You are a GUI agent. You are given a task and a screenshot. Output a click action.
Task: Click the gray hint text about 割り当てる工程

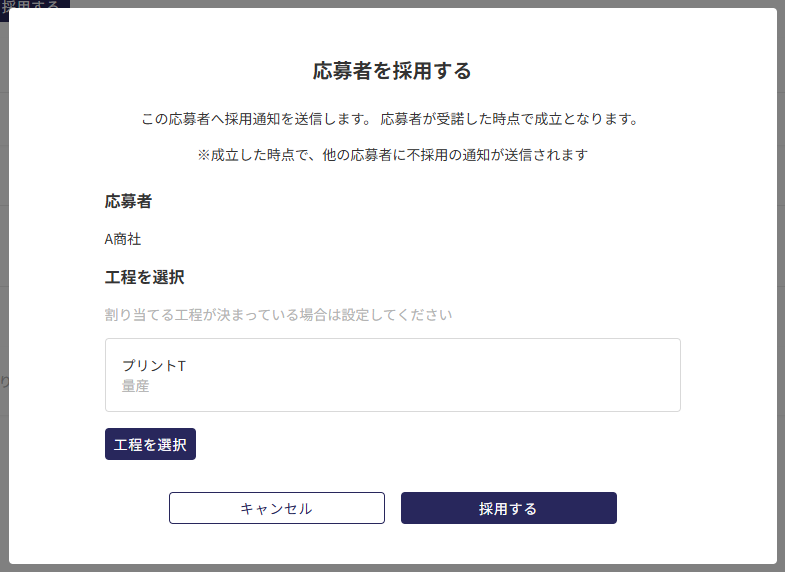coord(278,315)
